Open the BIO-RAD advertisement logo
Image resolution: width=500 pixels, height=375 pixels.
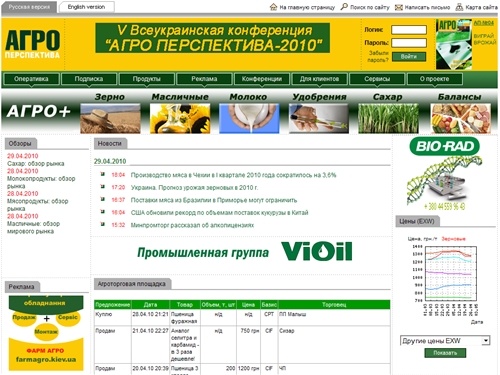point(445,146)
